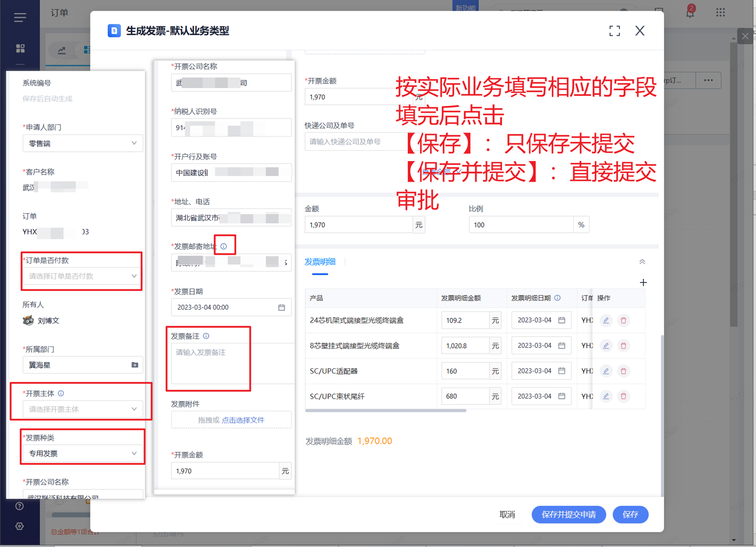Click the 金额 field beside 比例
756x547 pixels.
pos(359,225)
